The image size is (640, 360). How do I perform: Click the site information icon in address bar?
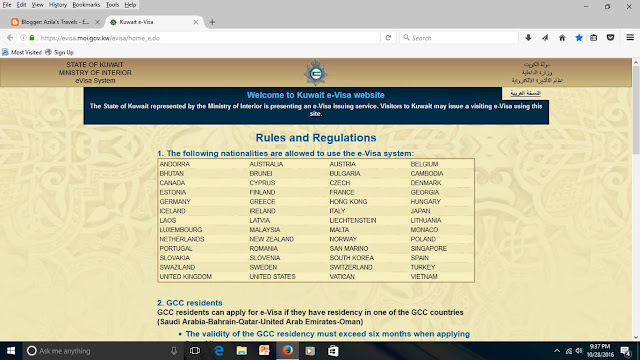[x=23, y=38]
